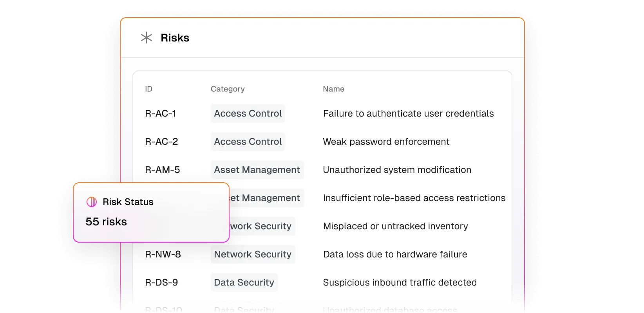644x313 pixels.
Task: Open risk R-AC-1 row ID
Action: pos(161,113)
